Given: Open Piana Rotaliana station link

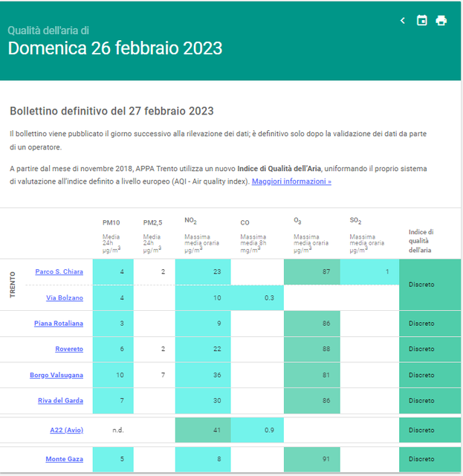Looking at the screenshot, I should pos(59,324).
